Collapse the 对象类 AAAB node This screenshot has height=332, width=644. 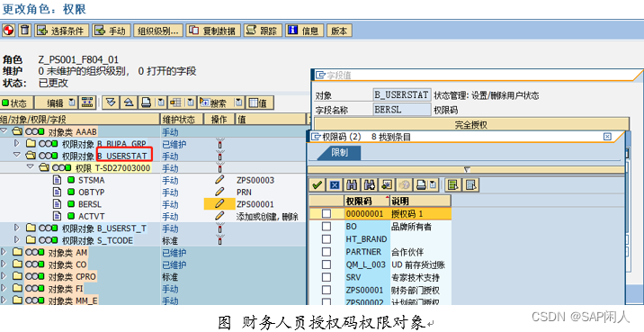4,131
